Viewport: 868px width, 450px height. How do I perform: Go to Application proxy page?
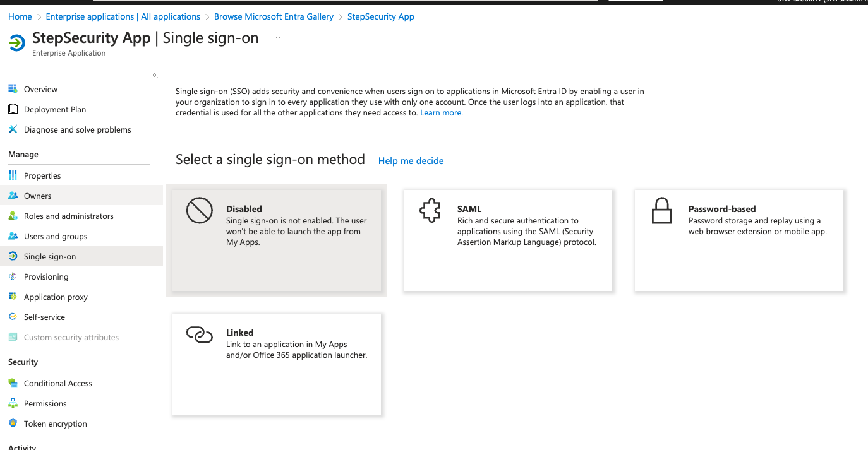click(x=56, y=297)
